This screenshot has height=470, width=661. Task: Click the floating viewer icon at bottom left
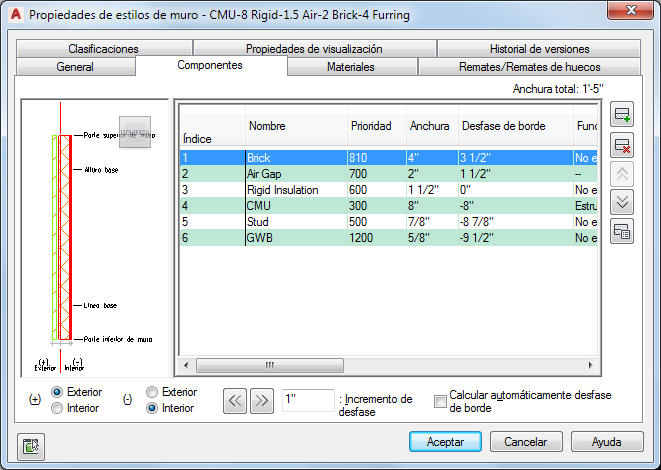31,446
